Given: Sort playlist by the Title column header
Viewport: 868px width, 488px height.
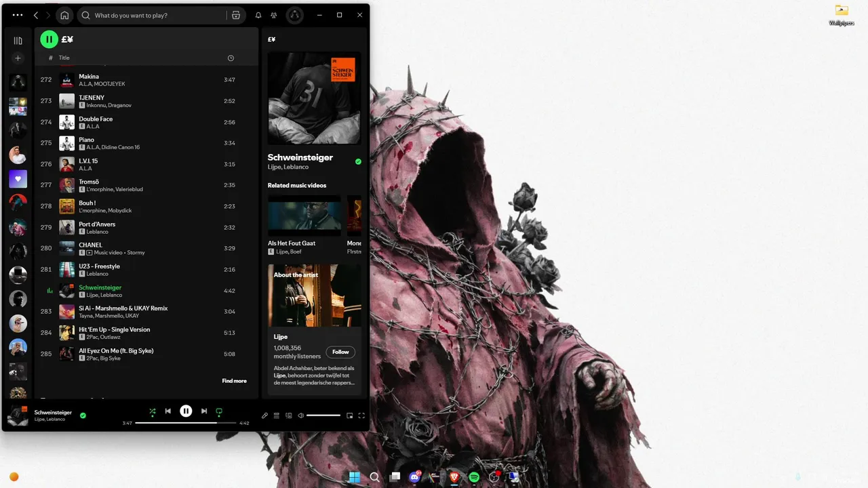Looking at the screenshot, I should tap(64, 58).
